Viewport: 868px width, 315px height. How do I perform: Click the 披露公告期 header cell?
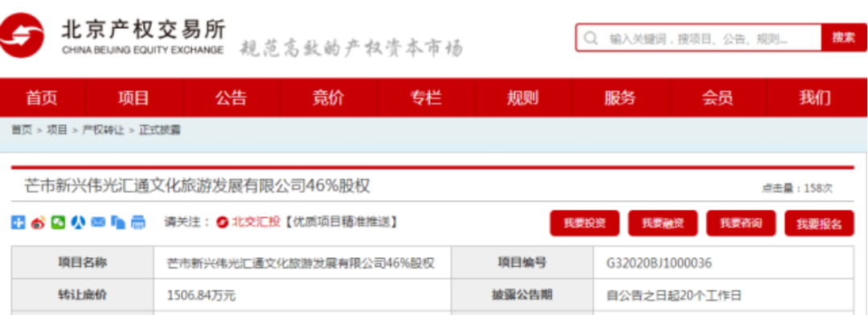pos(522,295)
